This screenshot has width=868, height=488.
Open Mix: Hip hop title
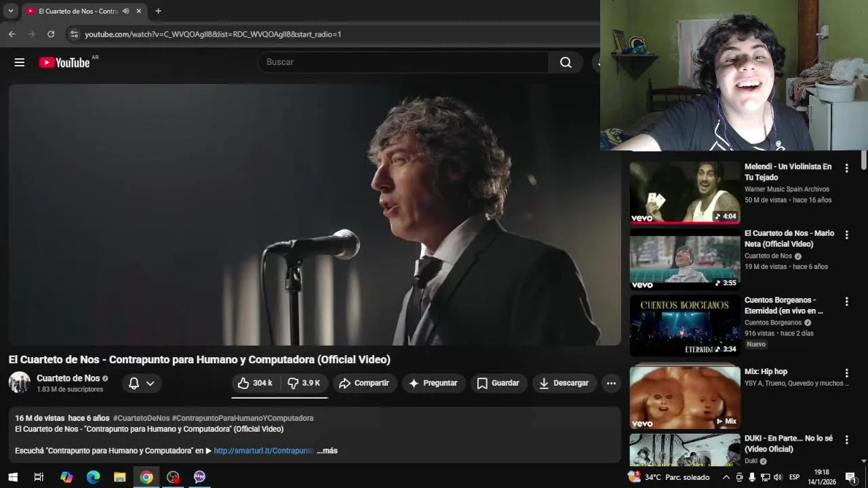pyautogui.click(x=766, y=371)
